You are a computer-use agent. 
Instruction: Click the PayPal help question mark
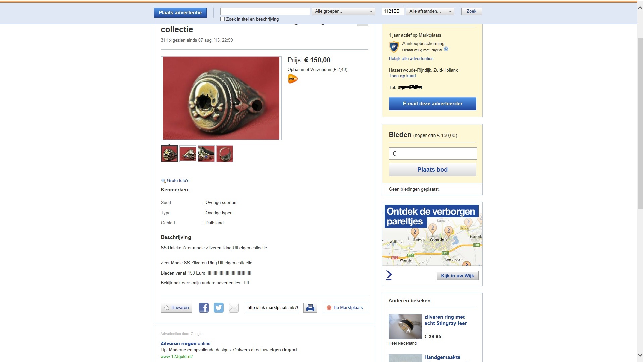click(446, 49)
